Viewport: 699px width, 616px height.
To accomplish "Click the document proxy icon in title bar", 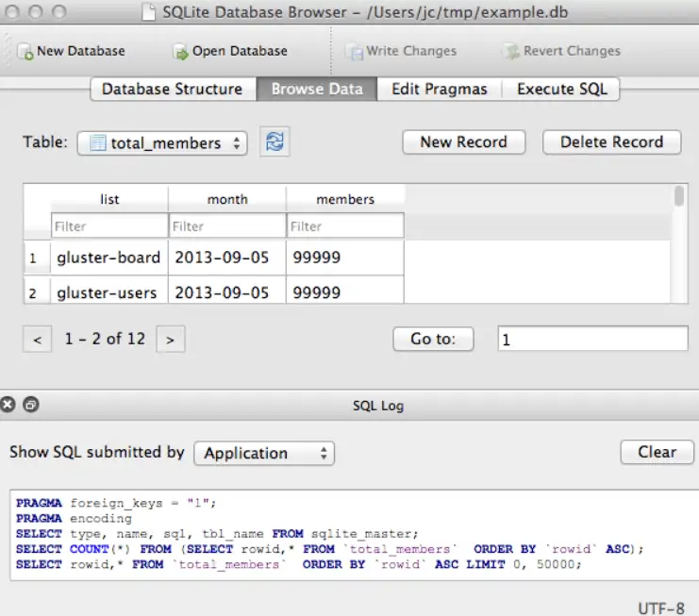I will (x=148, y=12).
